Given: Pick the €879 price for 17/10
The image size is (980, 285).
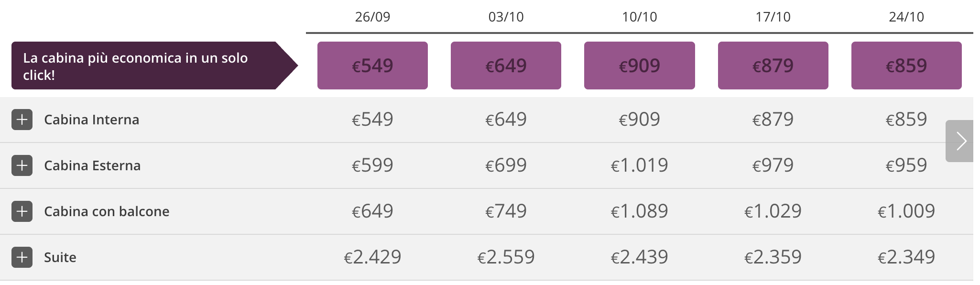Looking at the screenshot, I should (x=773, y=65).
